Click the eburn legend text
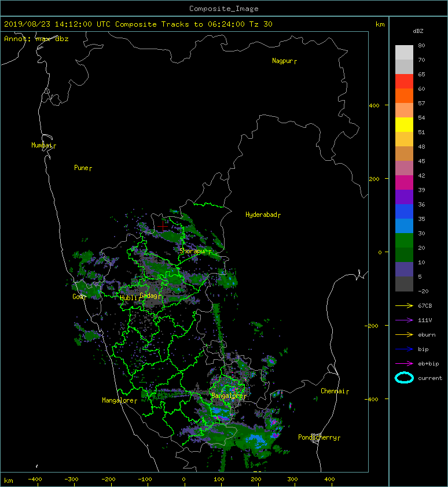The height and width of the screenshot is (487, 448). pos(427,335)
